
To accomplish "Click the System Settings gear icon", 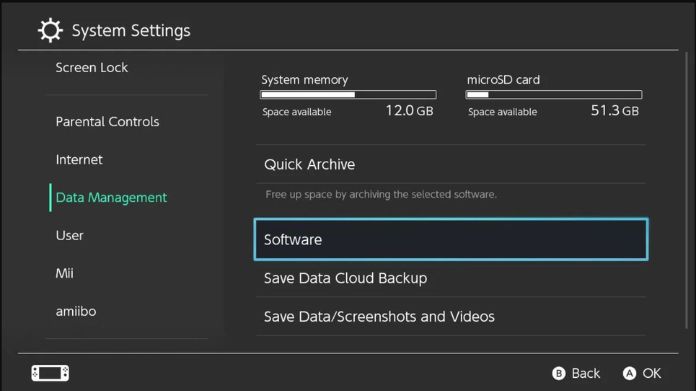I will tap(50, 30).
